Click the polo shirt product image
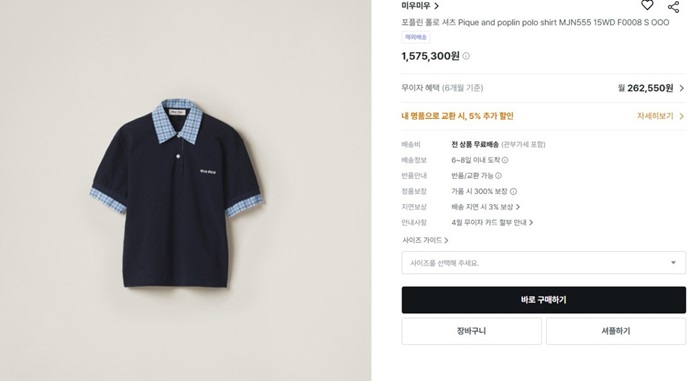 (x=177, y=193)
